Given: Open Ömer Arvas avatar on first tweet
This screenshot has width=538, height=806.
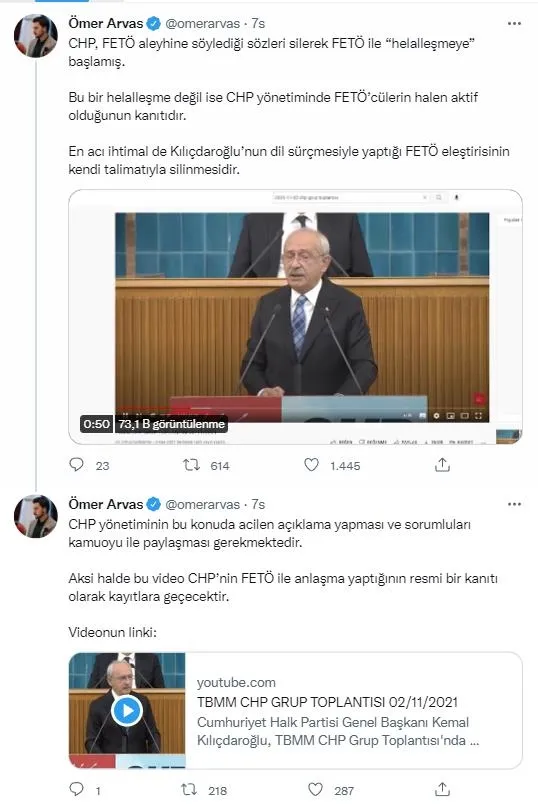Looking at the screenshot, I should click(x=35, y=35).
